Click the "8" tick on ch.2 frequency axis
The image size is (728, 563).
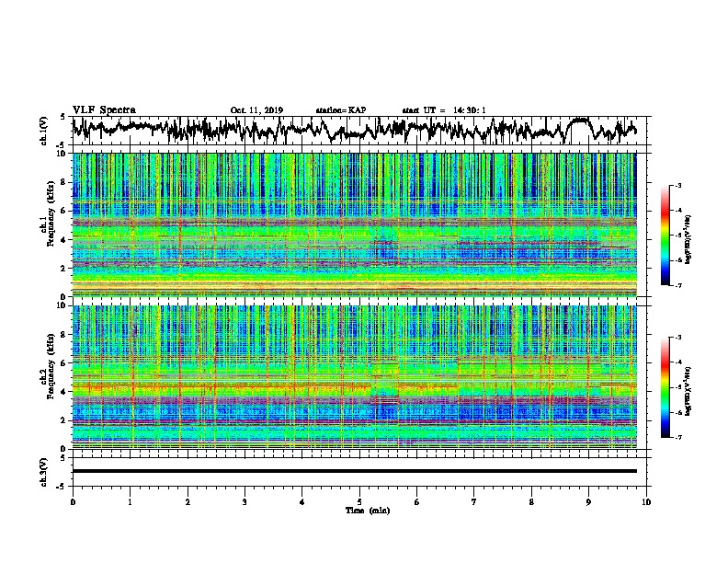65,335
